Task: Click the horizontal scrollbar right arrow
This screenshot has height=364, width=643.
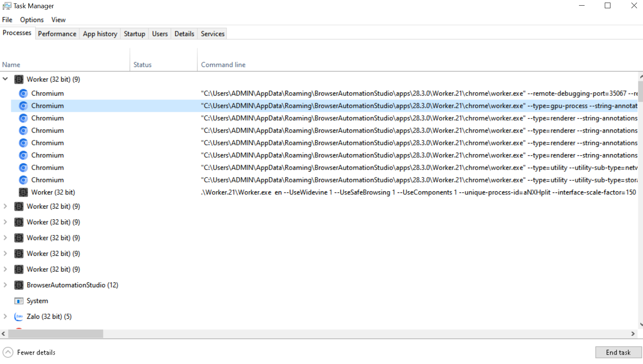Action: pyautogui.click(x=633, y=334)
